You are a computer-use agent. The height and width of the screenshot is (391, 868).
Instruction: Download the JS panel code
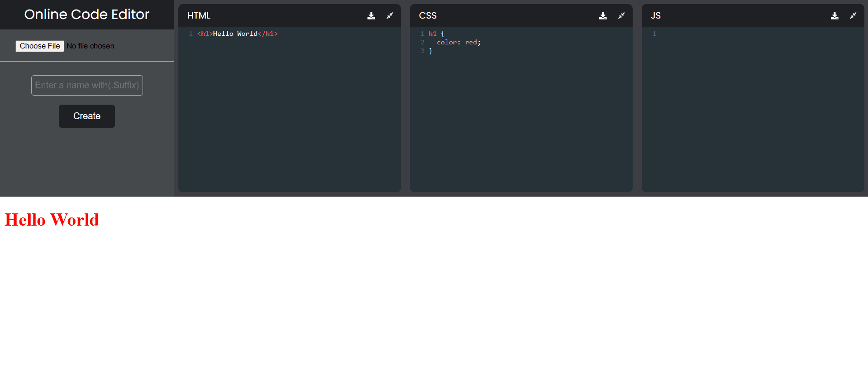pos(835,16)
